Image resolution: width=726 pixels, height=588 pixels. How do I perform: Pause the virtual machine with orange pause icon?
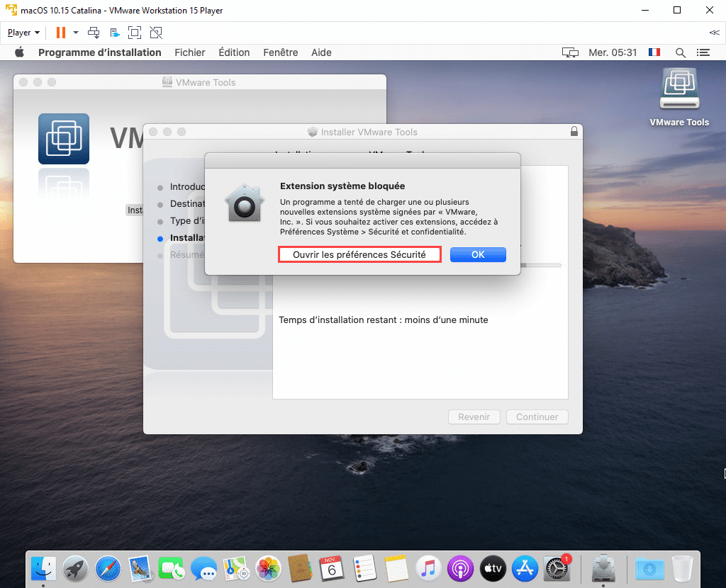coord(61,33)
